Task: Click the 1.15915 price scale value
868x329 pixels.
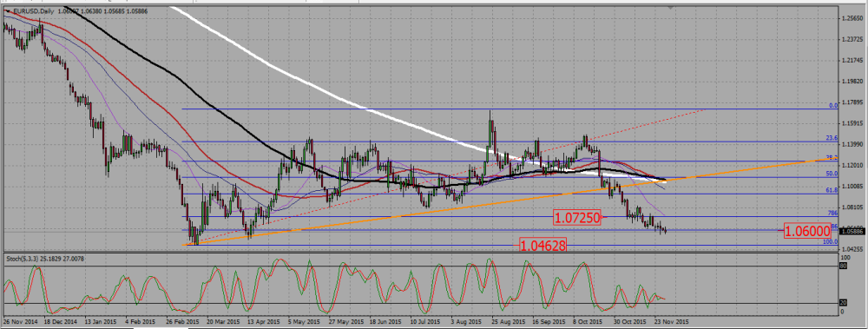Action: [852, 123]
